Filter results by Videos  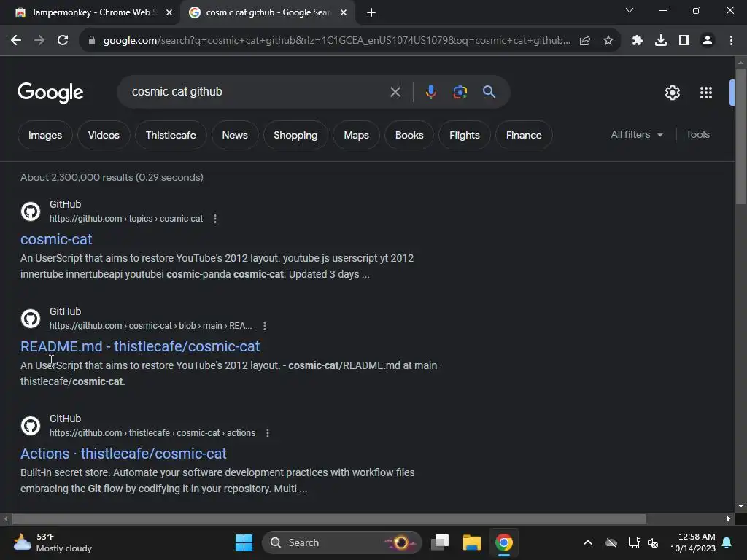coord(104,135)
